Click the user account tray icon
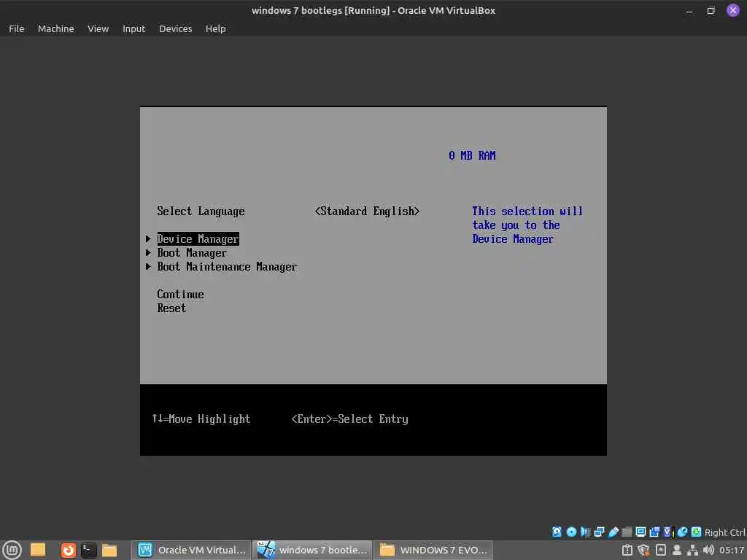 [x=676, y=550]
